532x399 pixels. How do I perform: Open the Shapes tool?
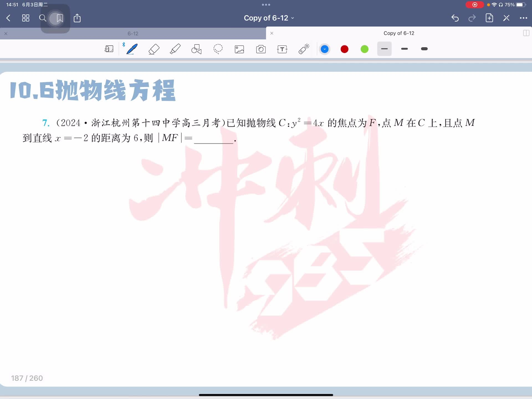196,49
